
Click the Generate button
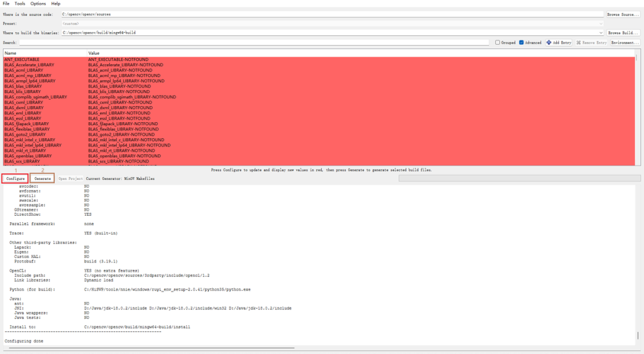(42, 178)
